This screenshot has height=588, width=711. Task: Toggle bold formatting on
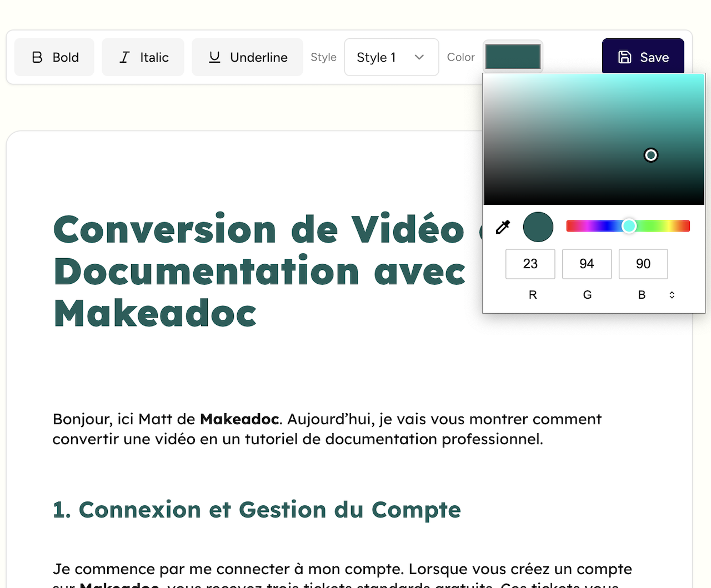coord(54,57)
